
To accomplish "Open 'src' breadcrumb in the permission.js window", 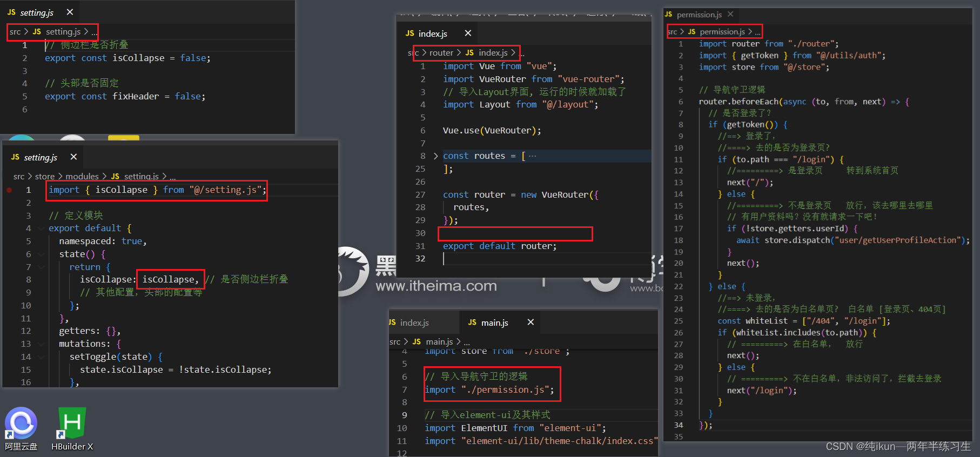I will tap(672, 32).
